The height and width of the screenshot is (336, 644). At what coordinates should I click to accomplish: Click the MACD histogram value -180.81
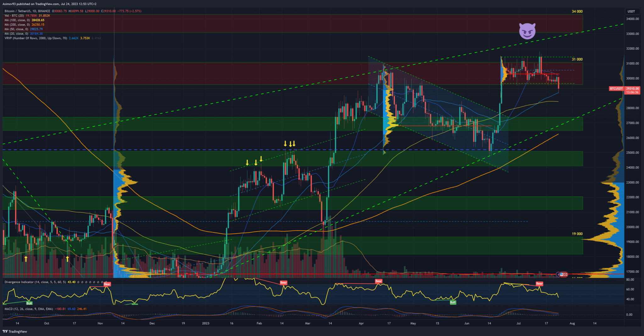click(60, 309)
